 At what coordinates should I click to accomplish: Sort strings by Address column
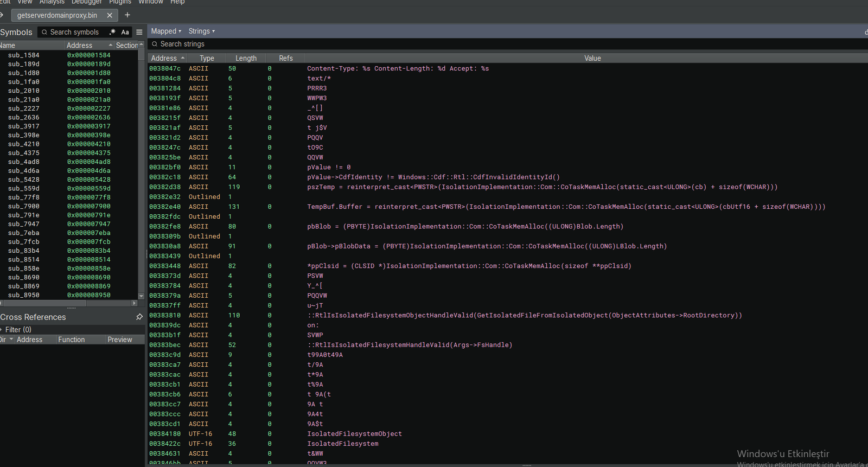tap(168, 58)
